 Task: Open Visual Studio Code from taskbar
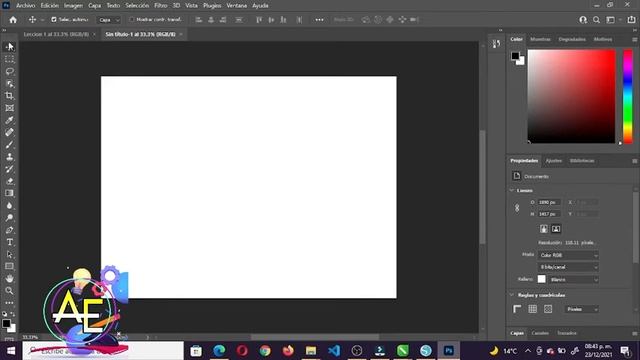[334, 351]
